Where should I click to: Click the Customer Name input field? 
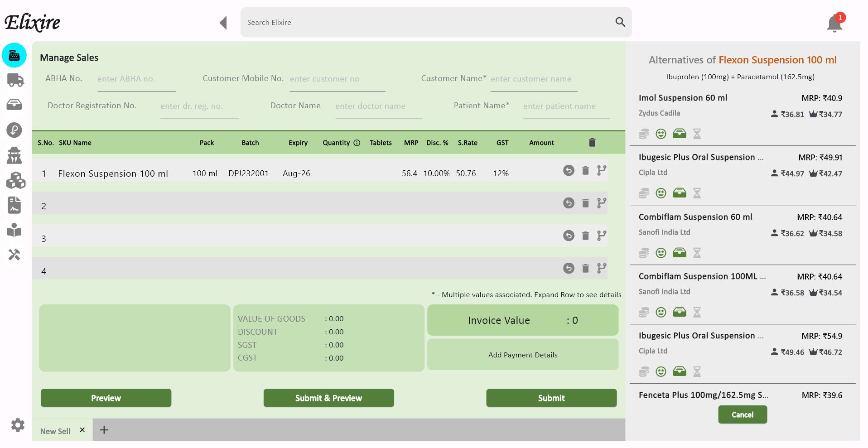[534, 79]
